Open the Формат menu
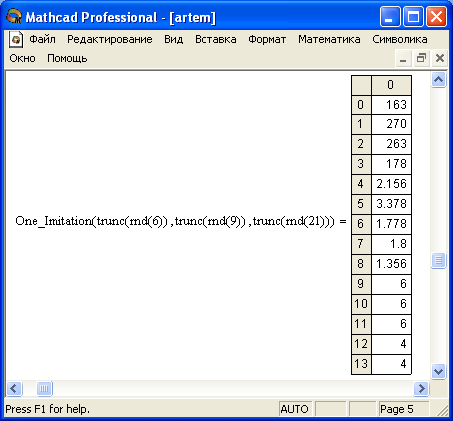Image resolution: width=453 pixels, height=421 pixels. pyautogui.click(x=267, y=39)
